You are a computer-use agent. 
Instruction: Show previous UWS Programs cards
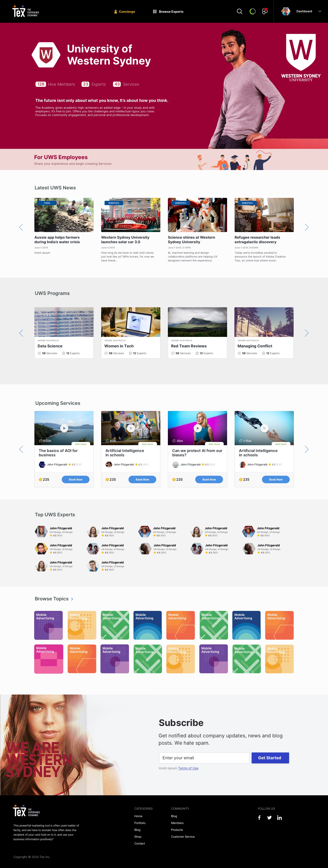[x=21, y=333]
